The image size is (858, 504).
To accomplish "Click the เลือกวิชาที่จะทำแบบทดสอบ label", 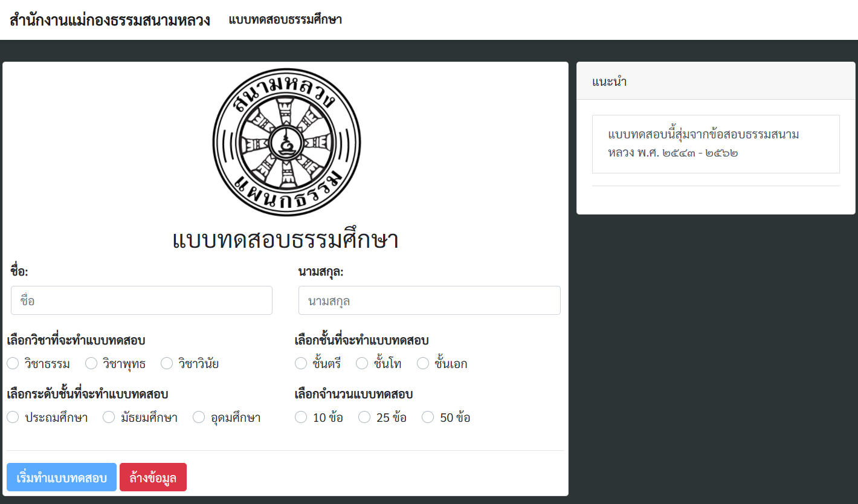I will click(76, 340).
